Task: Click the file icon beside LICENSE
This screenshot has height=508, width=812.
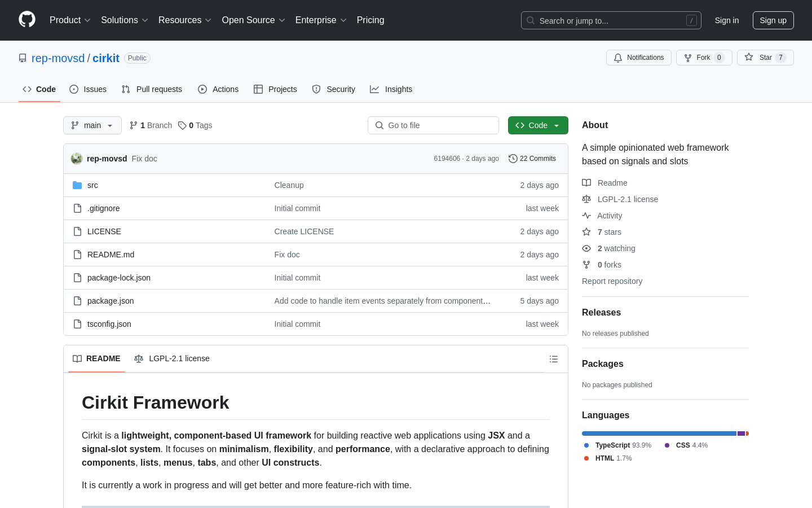Action: point(77,231)
